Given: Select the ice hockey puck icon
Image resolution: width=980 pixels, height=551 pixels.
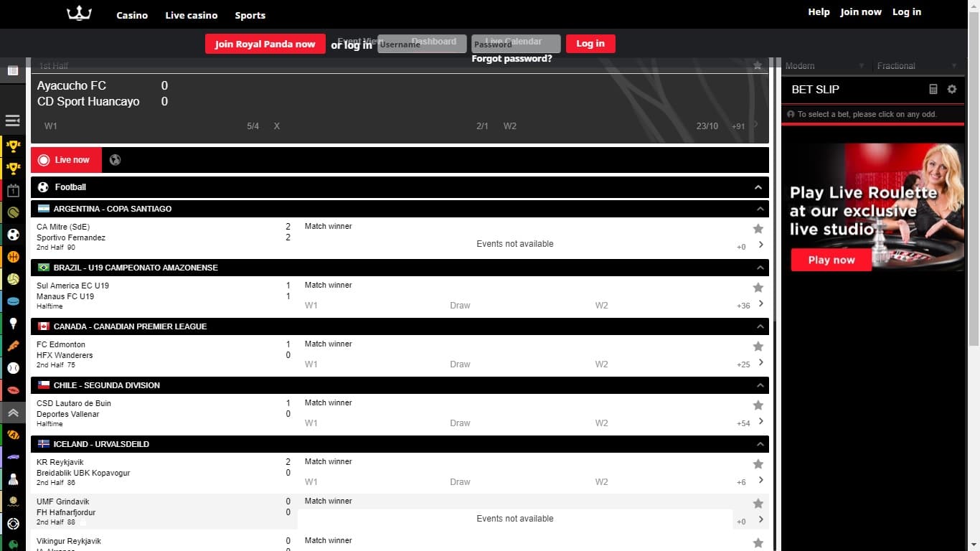Looking at the screenshot, I should [13, 301].
